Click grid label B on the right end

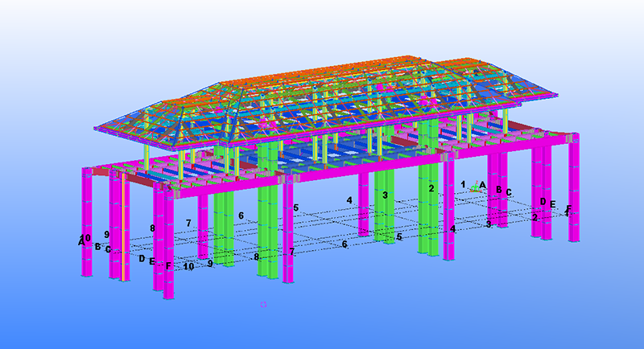pos(499,191)
